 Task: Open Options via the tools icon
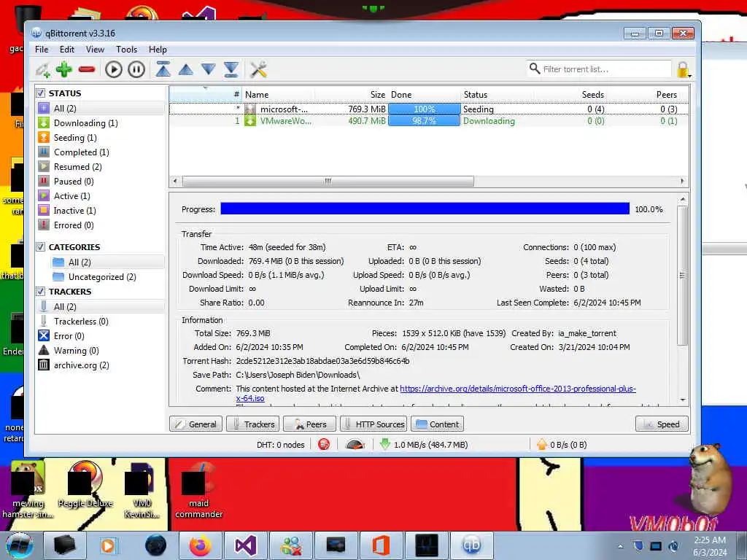[x=258, y=69]
